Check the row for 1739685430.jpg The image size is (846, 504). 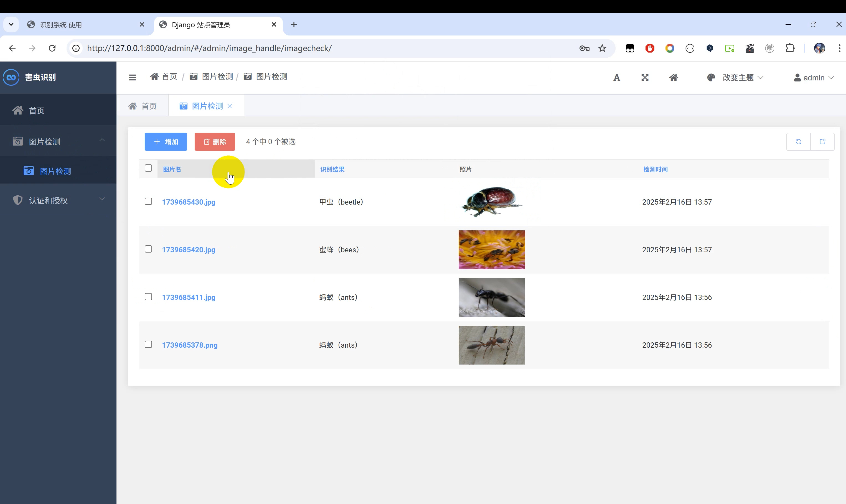click(x=148, y=201)
